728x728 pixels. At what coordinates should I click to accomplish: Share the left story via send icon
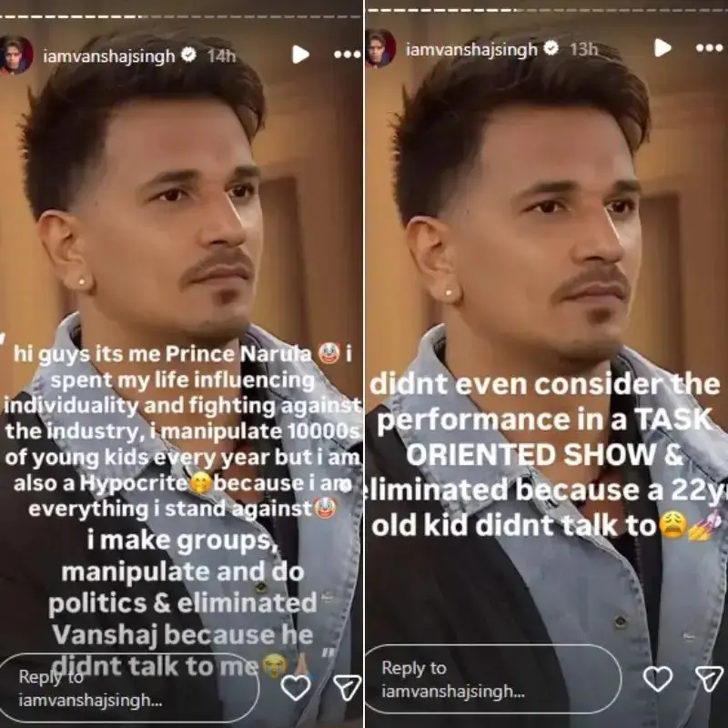[x=348, y=688]
